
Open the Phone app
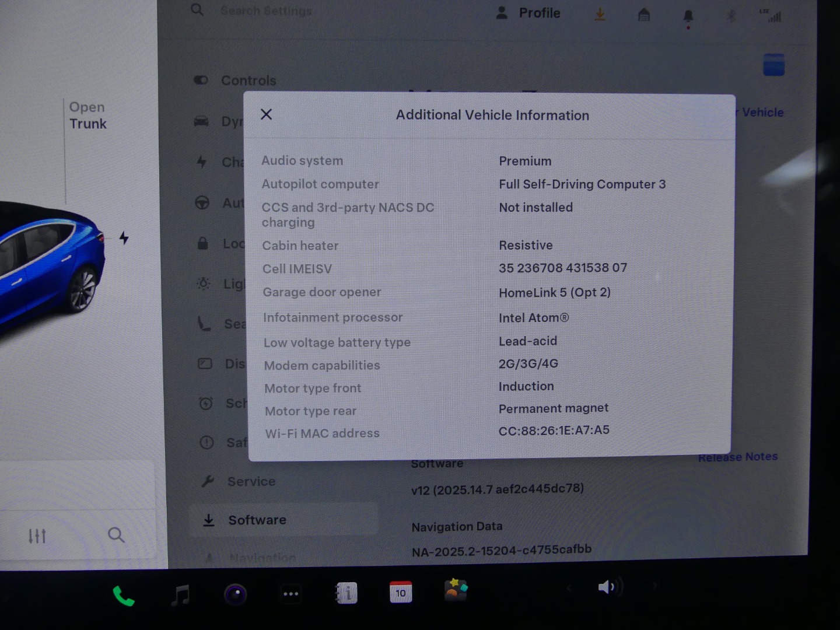pos(123,596)
